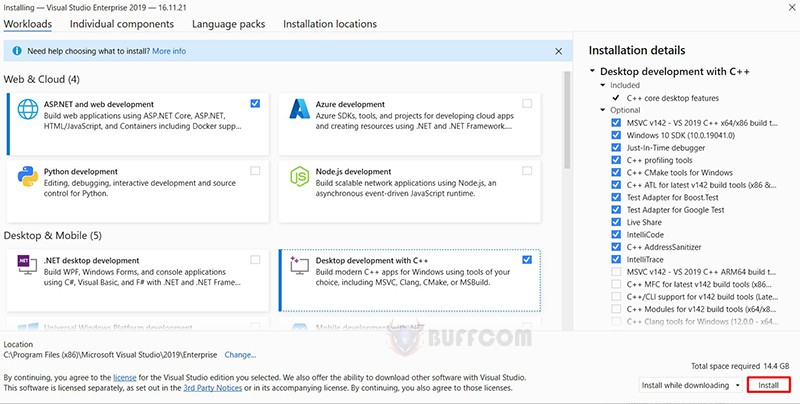Uncheck C++ CMake tools for Windows
The image size is (800, 404).
pos(616,172)
